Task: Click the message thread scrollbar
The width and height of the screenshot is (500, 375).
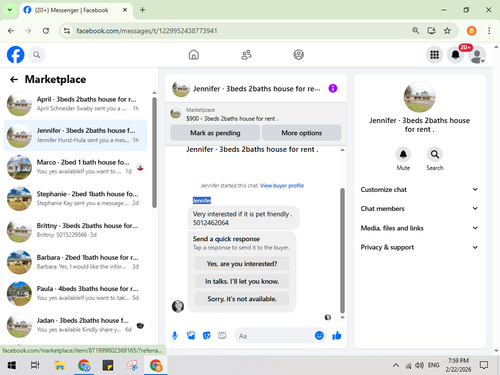Action: pos(342,251)
